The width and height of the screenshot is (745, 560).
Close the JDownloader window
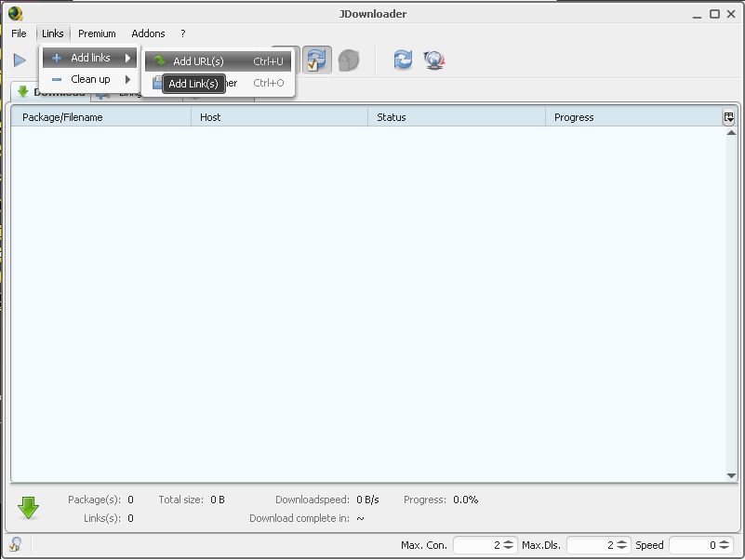pyautogui.click(x=731, y=14)
